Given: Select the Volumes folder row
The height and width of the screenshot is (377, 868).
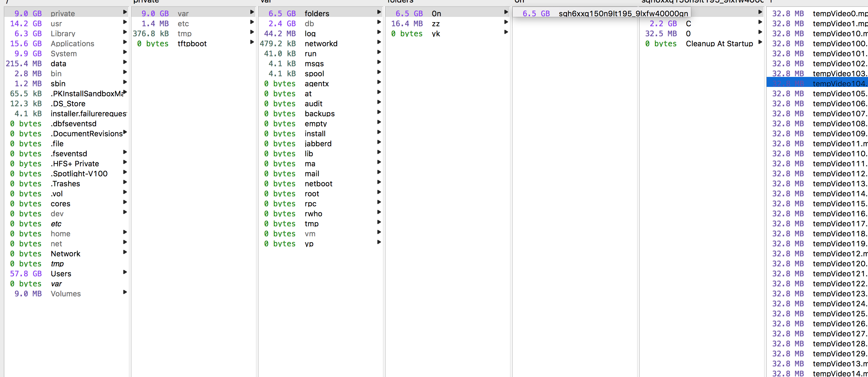Looking at the screenshot, I should point(66,294).
